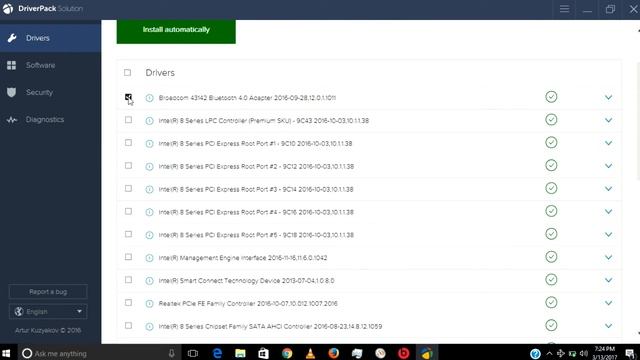
Task: Check the Intel 8 Series LPC Controller checkbox
Action: coord(128,120)
